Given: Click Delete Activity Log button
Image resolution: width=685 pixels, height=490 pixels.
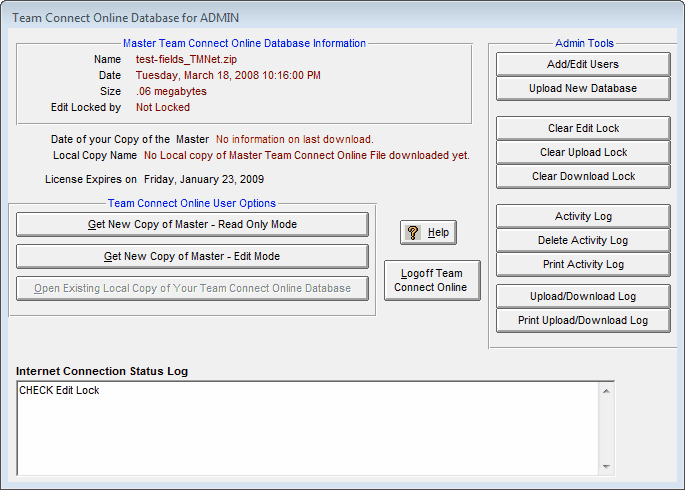Looking at the screenshot, I should click(x=583, y=240).
